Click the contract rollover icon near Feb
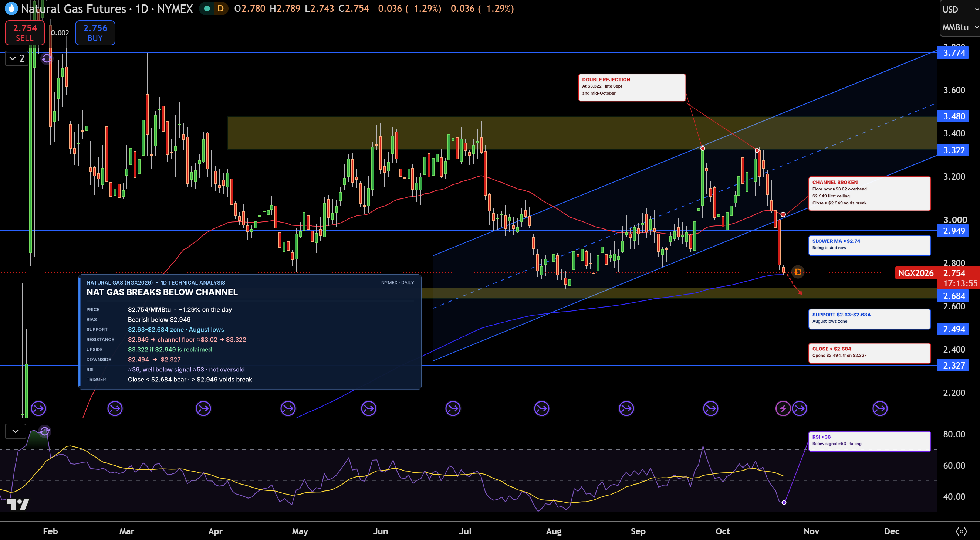This screenshot has width=980, height=540. [38, 408]
